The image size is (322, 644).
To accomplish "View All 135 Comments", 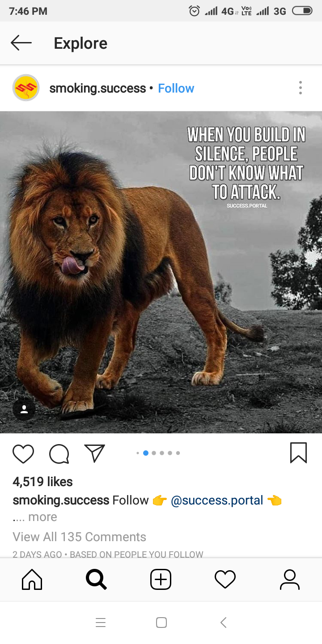I will (80, 537).
